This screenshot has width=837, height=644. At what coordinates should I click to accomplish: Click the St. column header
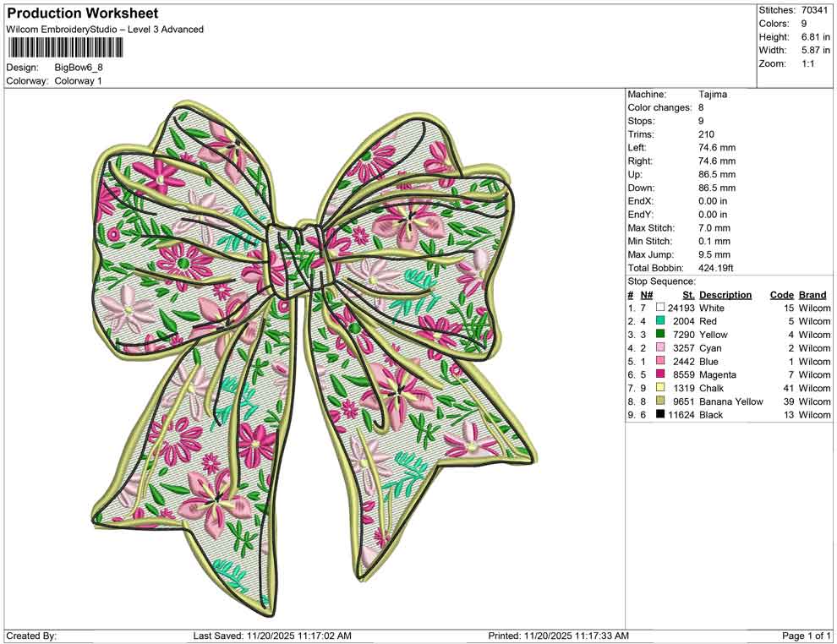click(x=687, y=294)
